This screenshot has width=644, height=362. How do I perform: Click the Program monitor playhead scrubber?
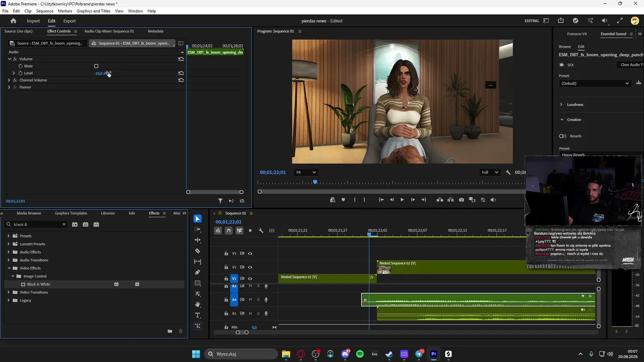click(315, 182)
